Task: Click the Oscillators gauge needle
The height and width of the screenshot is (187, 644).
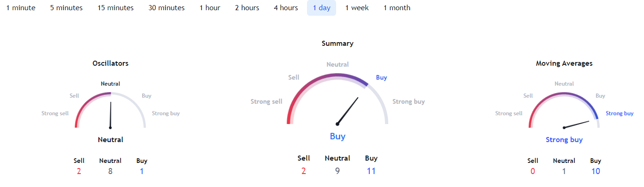Action: (x=110, y=115)
